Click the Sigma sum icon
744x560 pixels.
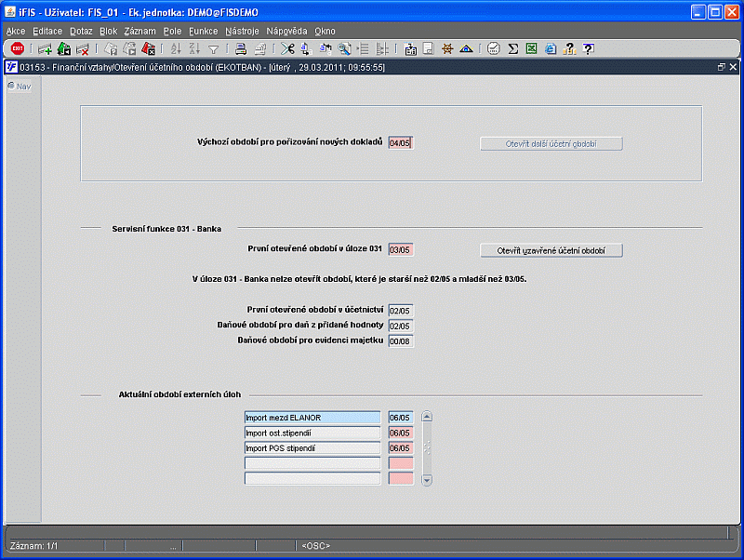513,48
